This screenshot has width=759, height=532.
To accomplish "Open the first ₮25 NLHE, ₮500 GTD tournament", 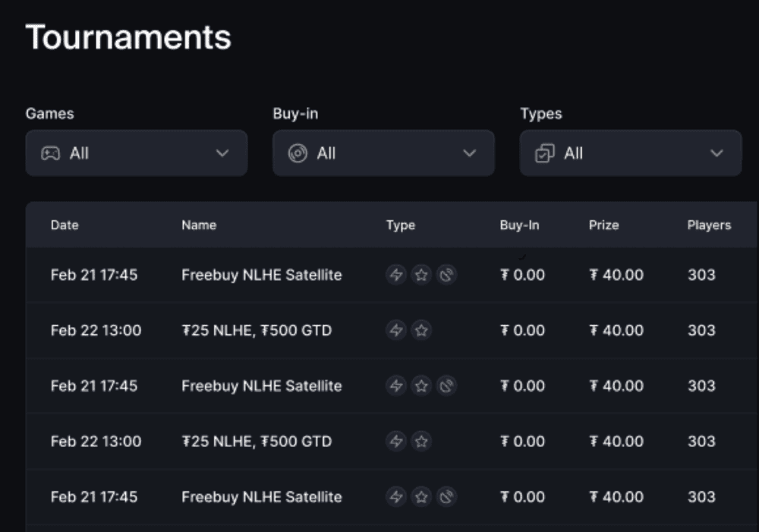I will coord(257,330).
